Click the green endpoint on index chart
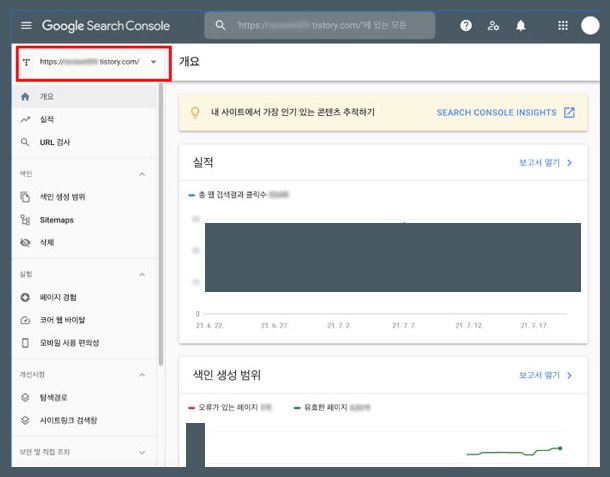This screenshot has height=477, width=610. [x=560, y=448]
